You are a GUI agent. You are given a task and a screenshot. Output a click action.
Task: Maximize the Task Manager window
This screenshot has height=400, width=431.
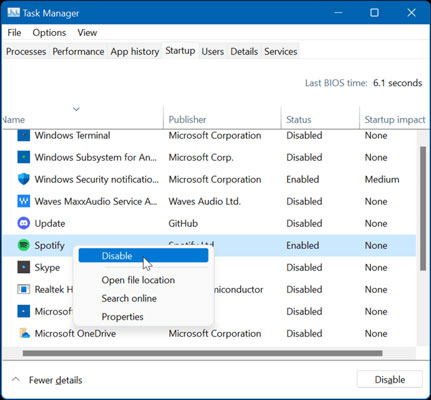coord(374,13)
